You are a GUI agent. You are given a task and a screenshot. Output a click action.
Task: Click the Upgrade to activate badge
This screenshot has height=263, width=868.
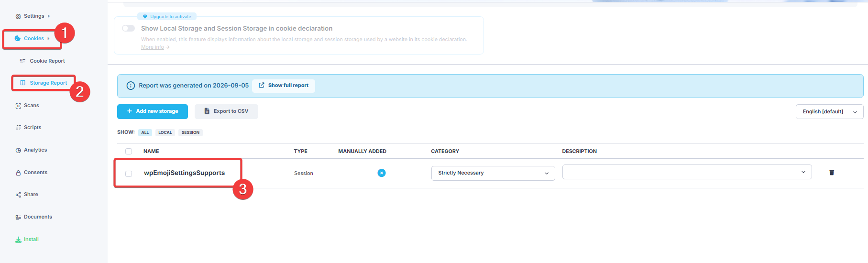[x=167, y=17]
